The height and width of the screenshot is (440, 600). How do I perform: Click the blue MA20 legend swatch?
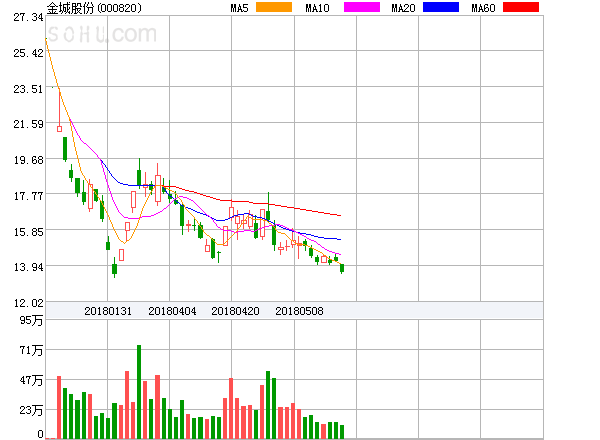441,7
